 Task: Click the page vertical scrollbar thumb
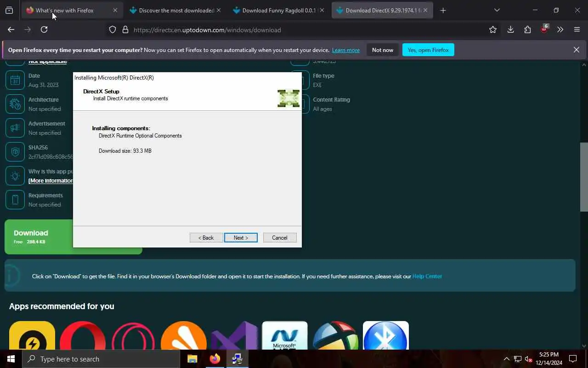click(584, 177)
